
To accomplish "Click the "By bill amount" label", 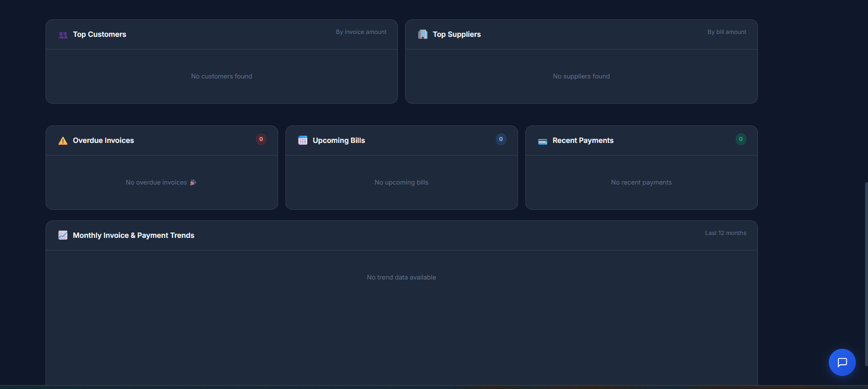I will 726,32.
